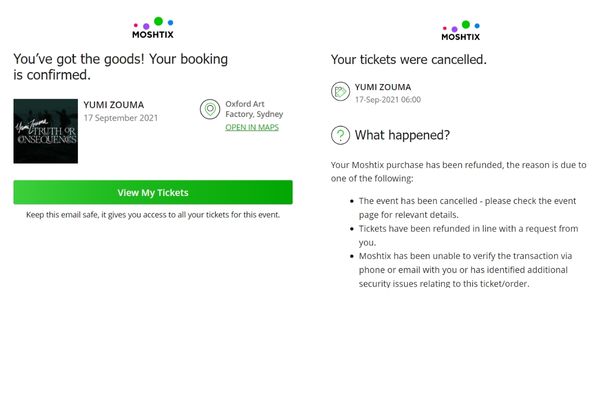Click the Moshtix logo in cancellation email
600x400 pixels.
[460, 31]
